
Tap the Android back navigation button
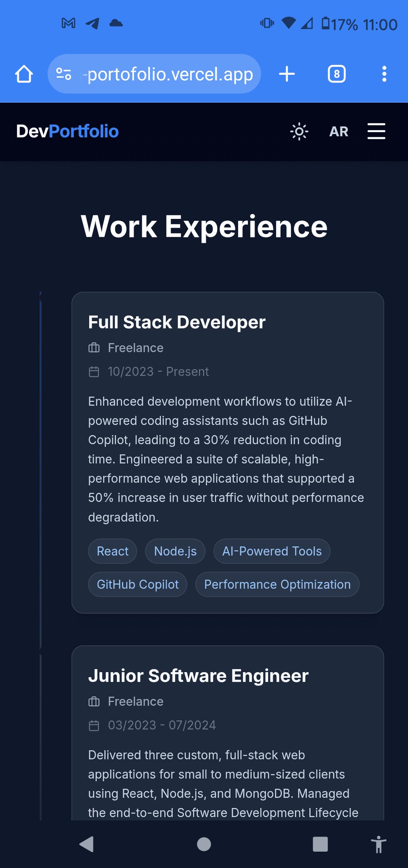86,844
